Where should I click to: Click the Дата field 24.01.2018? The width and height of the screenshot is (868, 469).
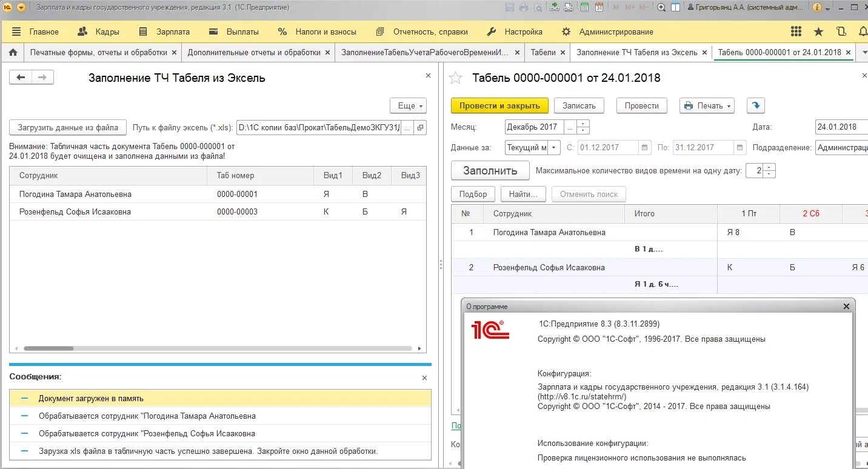841,127
